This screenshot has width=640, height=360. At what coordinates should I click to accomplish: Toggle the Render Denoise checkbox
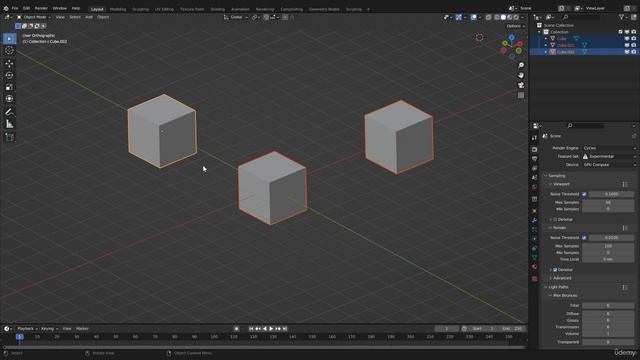(555, 270)
